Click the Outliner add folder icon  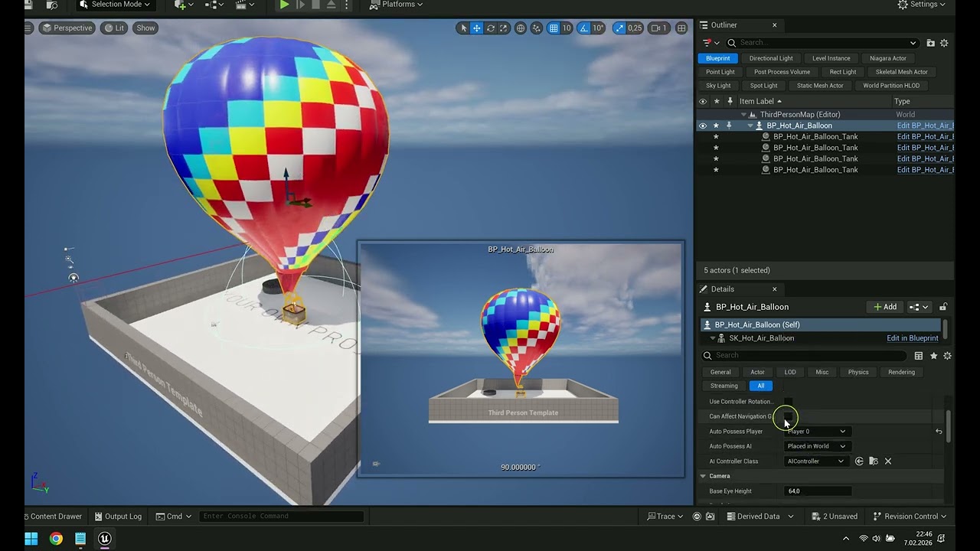click(930, 43)
